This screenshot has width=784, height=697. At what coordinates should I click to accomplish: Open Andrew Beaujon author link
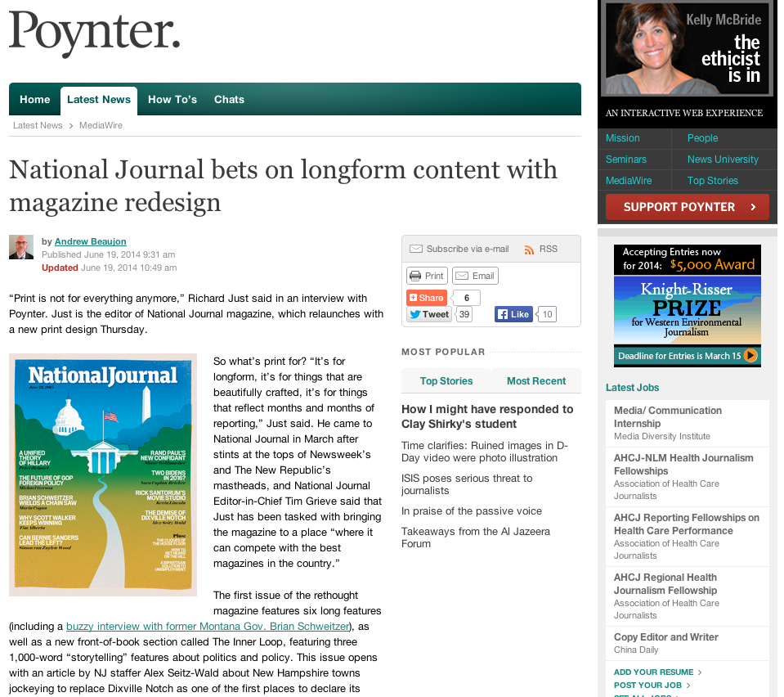coord(91,241)
